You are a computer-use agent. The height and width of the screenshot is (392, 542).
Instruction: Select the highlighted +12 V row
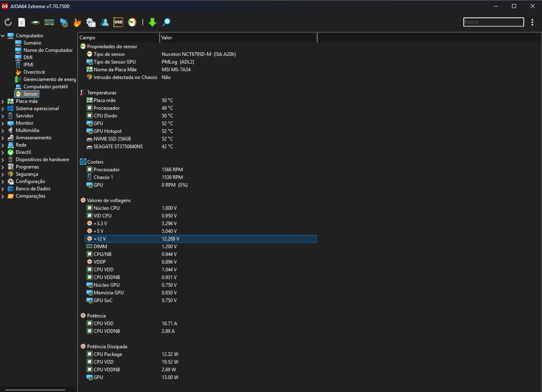coord(201,239)
